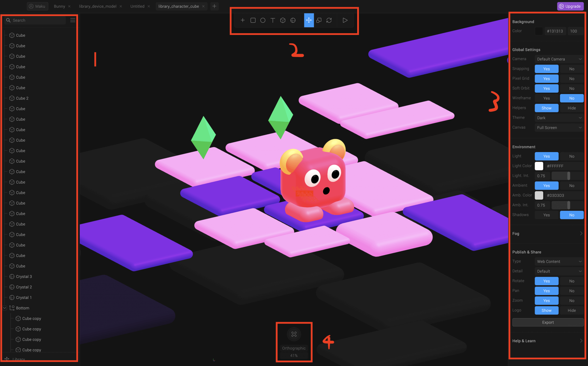Activate the Scale transform tool

click(319, 20)
